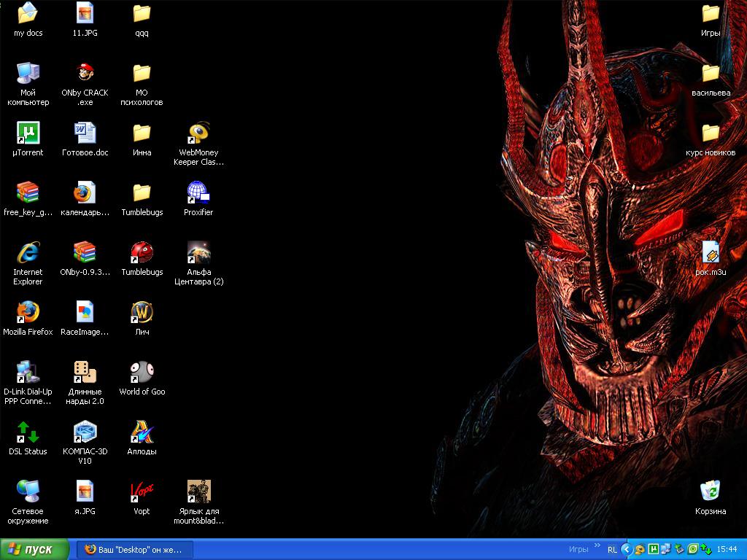Select the КОМПАС-3D V10 shortcut
The width and height of the screenshot is (747, 560).
(85, 432)
